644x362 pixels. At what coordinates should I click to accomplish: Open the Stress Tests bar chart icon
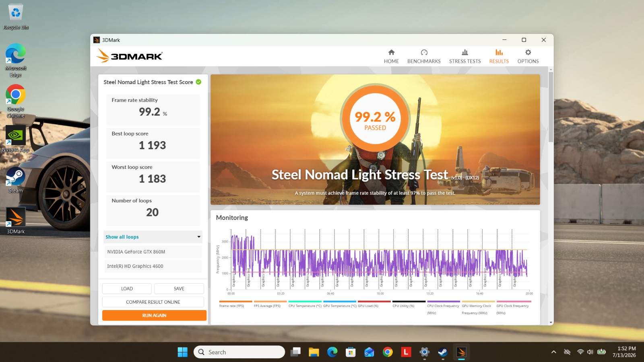click(x=465, y=52)
